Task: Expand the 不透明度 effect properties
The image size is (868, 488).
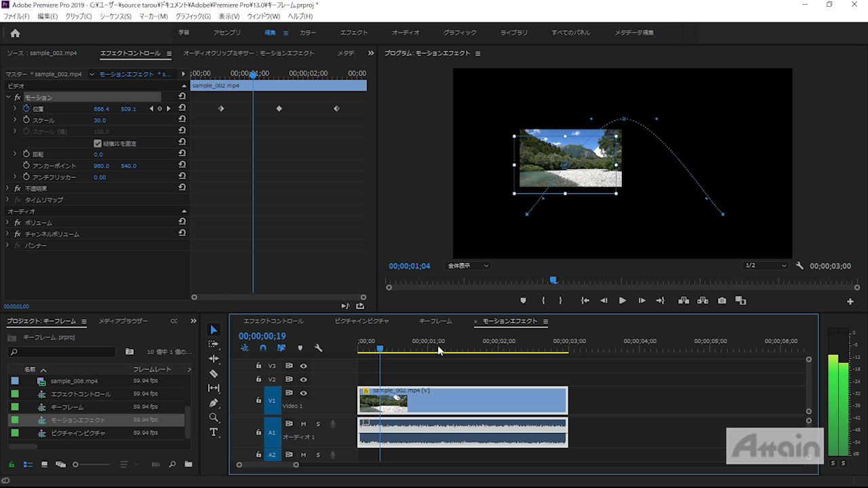Action: [8, 188]
